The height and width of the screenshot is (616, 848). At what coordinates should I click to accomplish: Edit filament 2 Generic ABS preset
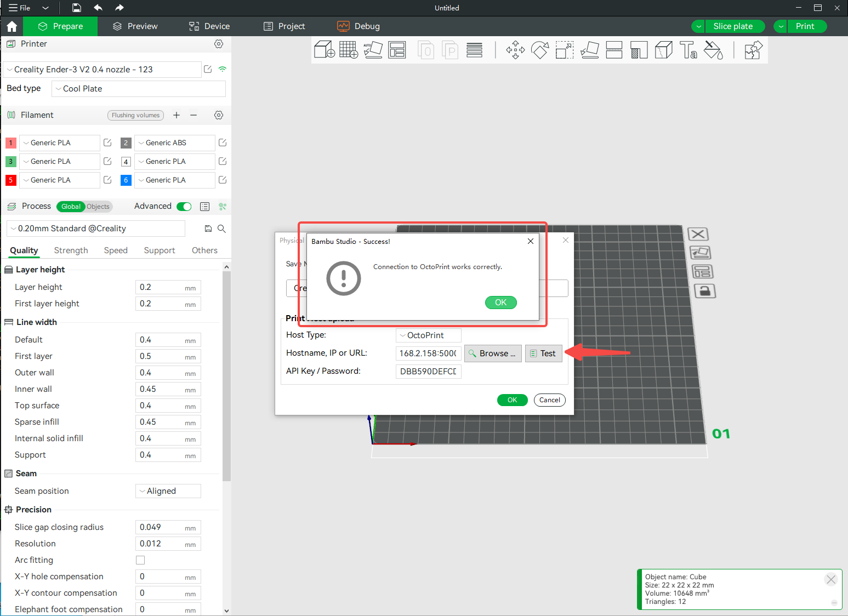coord(223,142)
